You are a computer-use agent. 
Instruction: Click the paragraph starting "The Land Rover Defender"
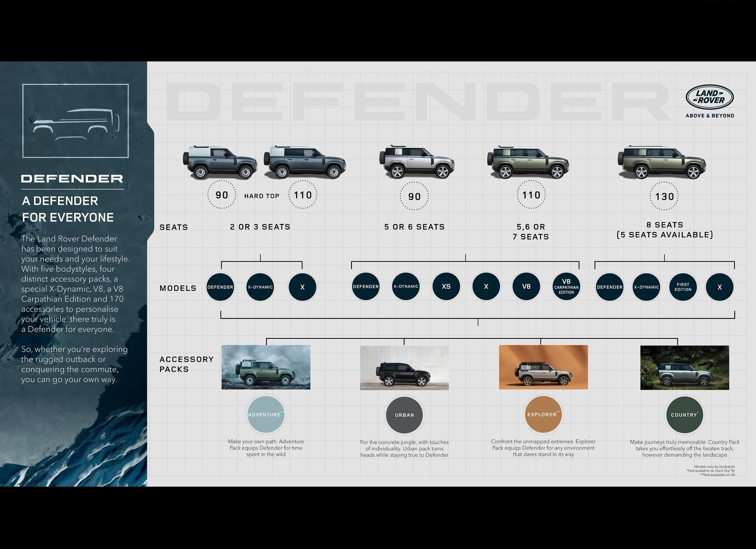coord(75,284)
